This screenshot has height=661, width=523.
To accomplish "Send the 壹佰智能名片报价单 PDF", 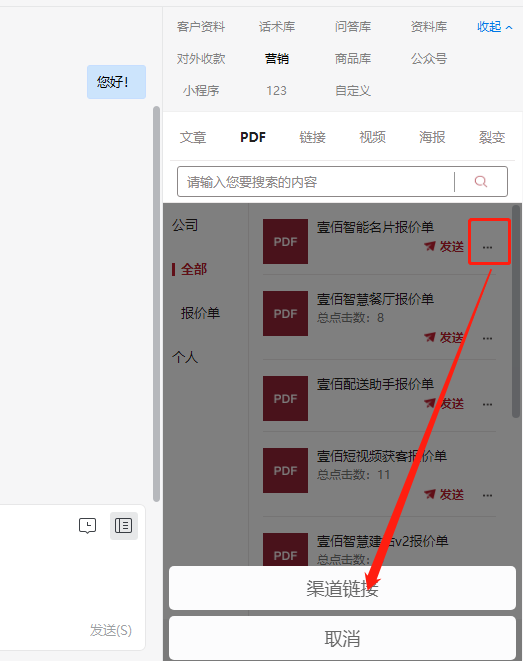I will [444, 246].
